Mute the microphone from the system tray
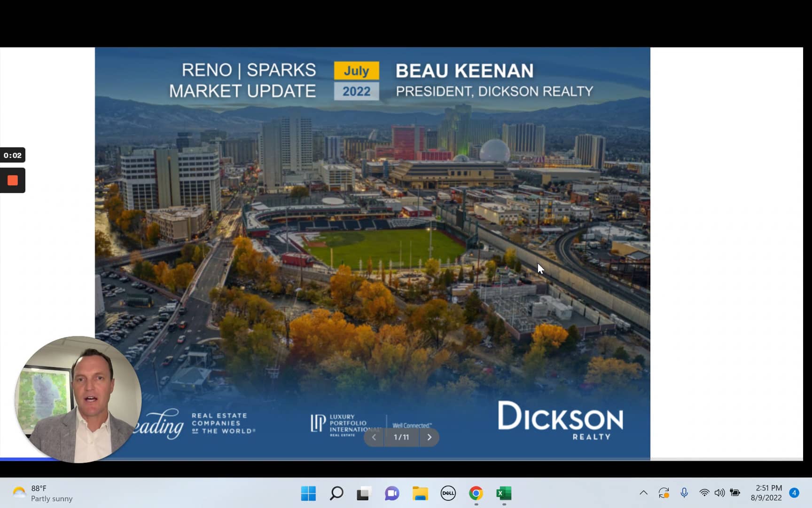This screenshot has height=508, width=812. tap(684, 493)
